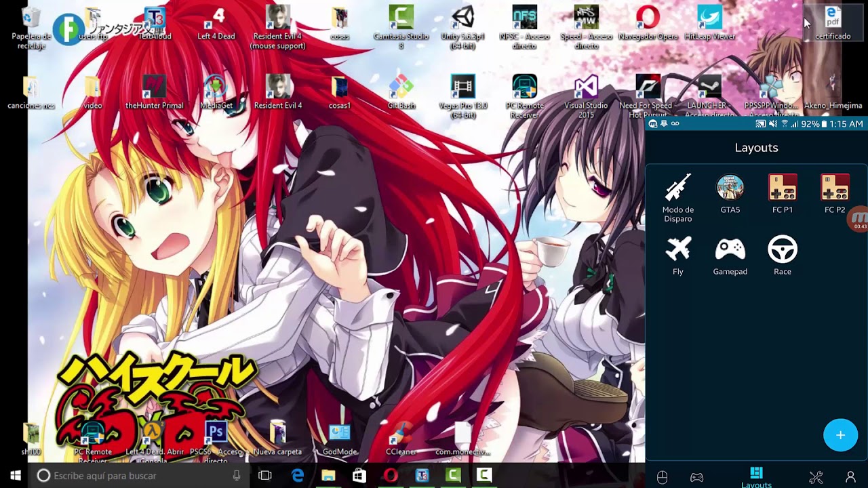This screenshot has height=488, width=868.
Task: Activate the search microphone icon
Action: coord(237,476)
